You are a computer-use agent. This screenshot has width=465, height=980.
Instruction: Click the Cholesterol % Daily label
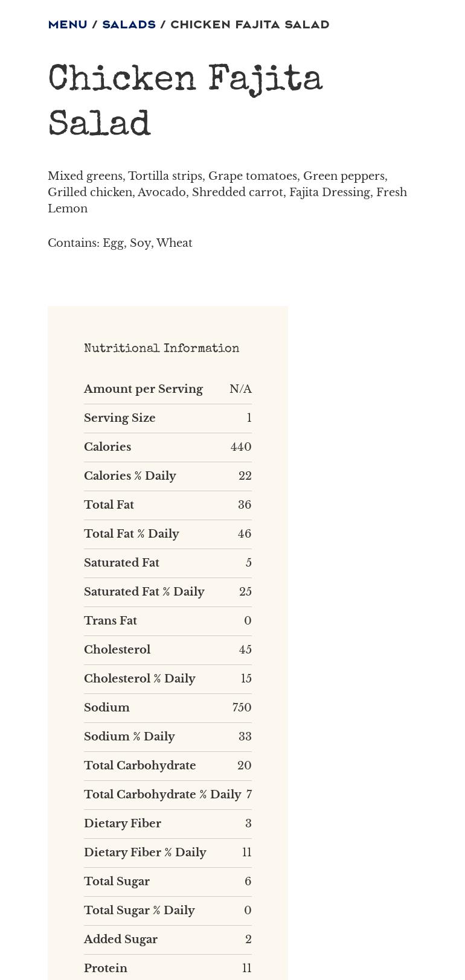tap(139, 679)
